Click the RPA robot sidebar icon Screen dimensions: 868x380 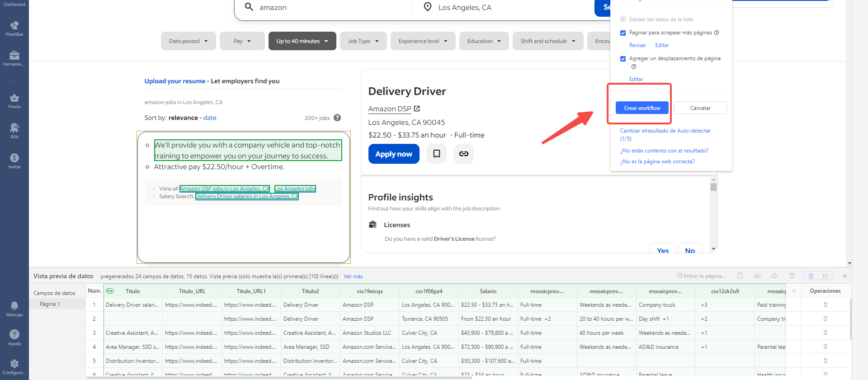pyautogui.click(x=14, y=131)
